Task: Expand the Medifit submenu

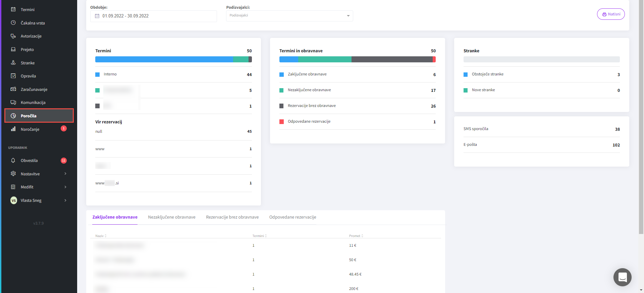Action: click(x=65, y=187)
